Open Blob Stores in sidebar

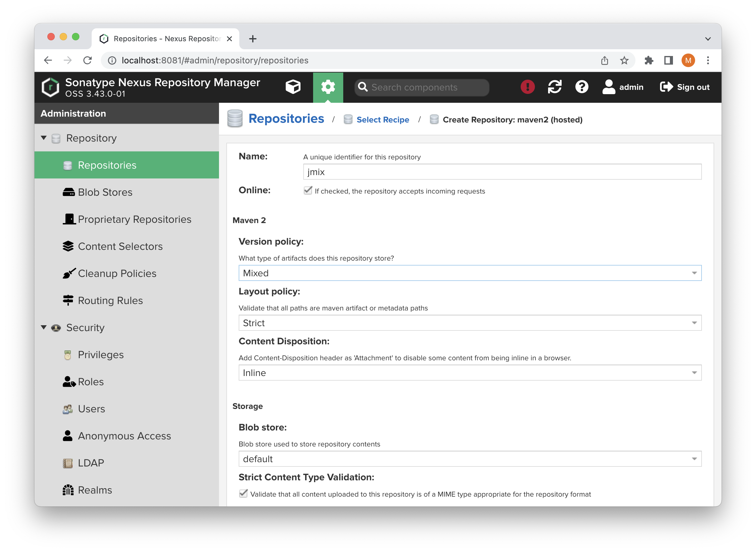click(x=105, y=192)
